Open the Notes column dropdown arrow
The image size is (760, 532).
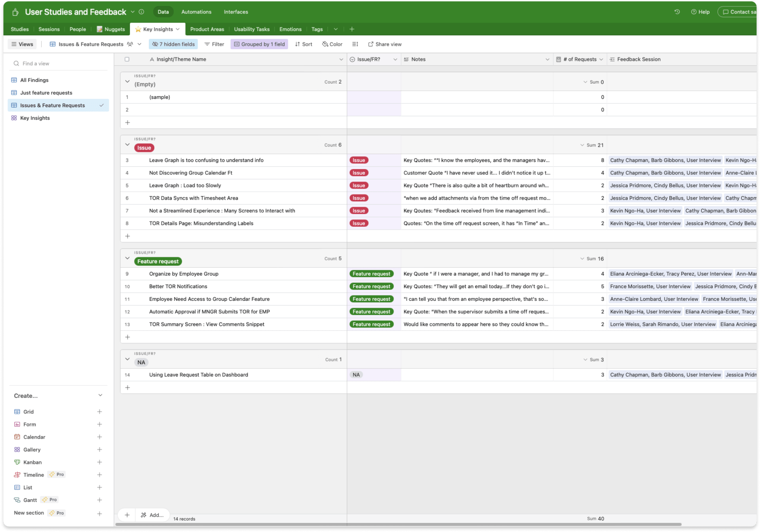tap(547, 59)
